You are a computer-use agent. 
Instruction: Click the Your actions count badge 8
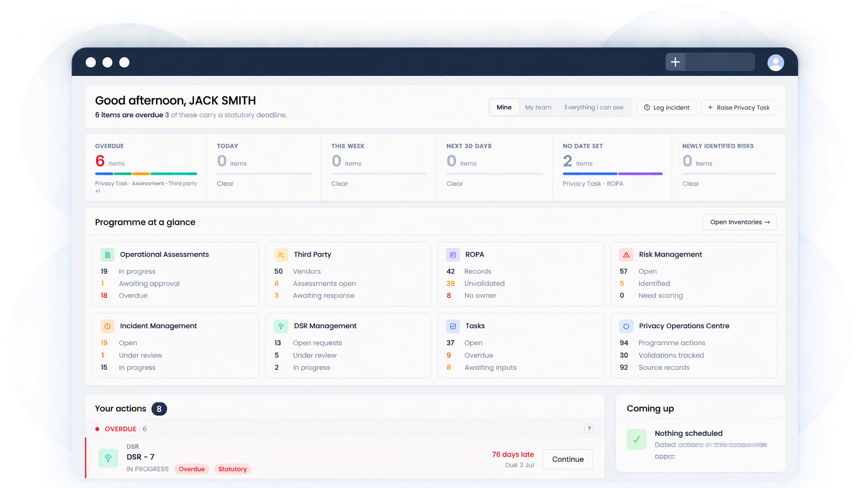pyautogui.click(x=159, y=409)
